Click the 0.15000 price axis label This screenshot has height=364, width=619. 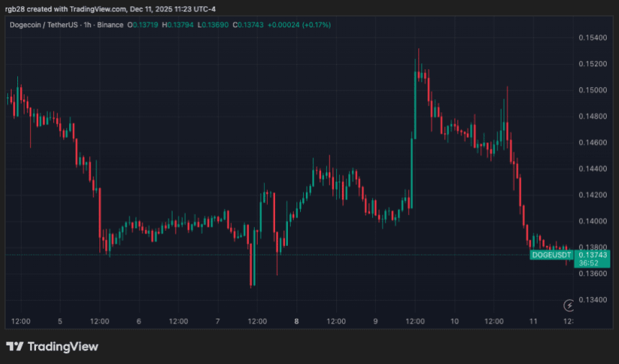[592, 91]
